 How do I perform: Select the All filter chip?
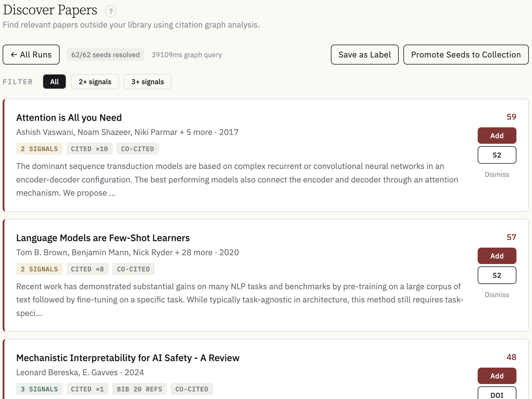54,82
